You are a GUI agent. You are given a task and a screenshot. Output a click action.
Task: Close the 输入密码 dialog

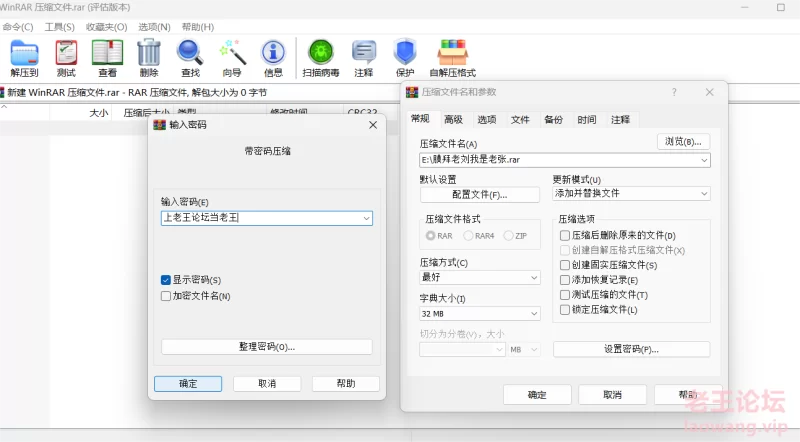(x=373, y=125)
